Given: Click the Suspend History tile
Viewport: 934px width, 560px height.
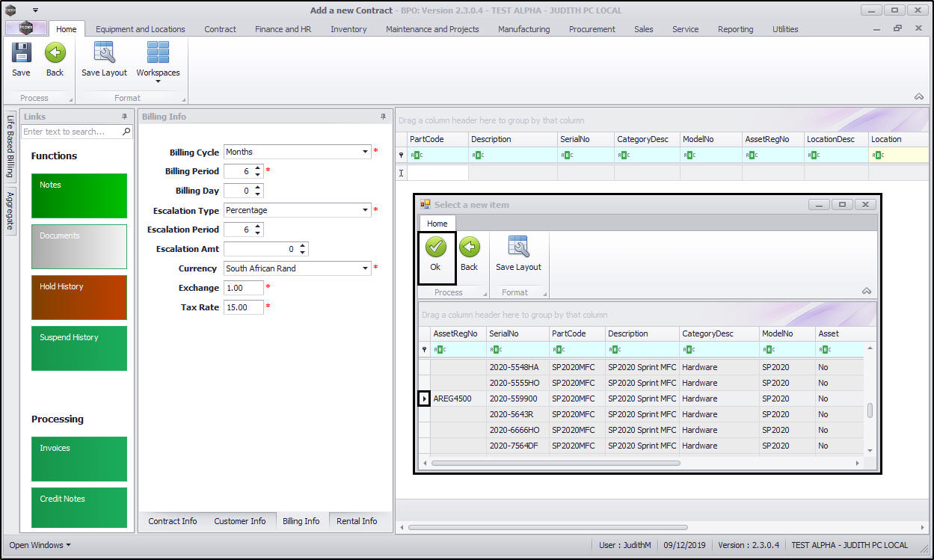Looking at the screenshot, I should pos(79,348).
